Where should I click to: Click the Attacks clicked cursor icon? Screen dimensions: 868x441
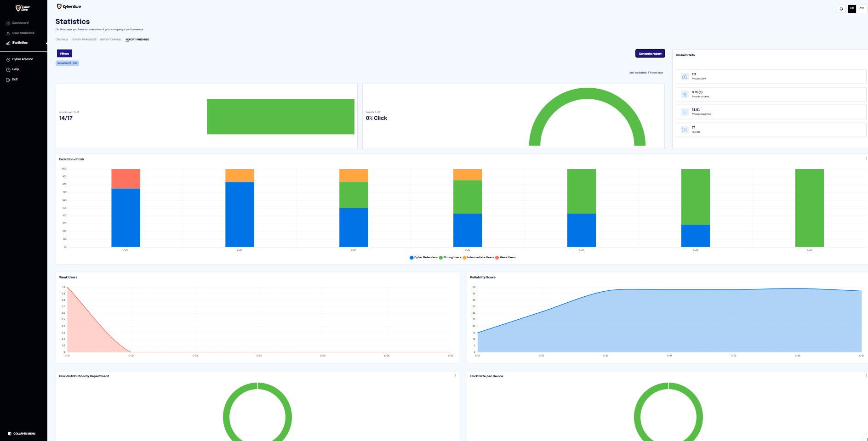pos(685,94)
